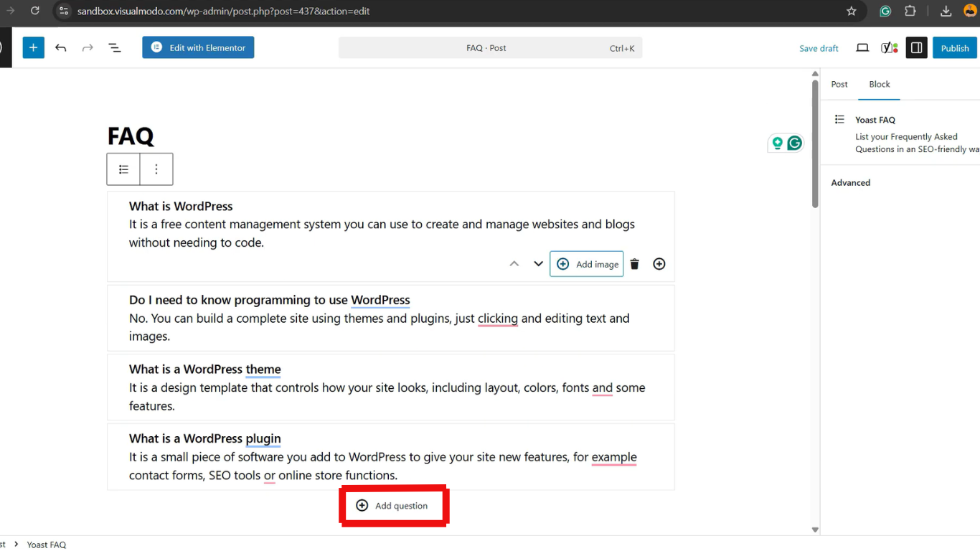
Task: Click the Save draft link
Action: pyautogui.click(x=819, y=49)
